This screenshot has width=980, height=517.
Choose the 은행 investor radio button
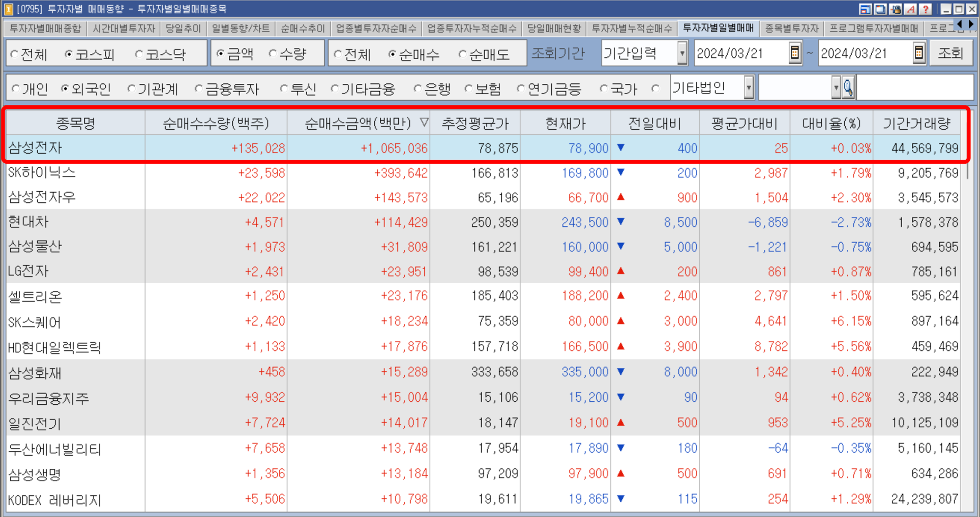(417, 89)
